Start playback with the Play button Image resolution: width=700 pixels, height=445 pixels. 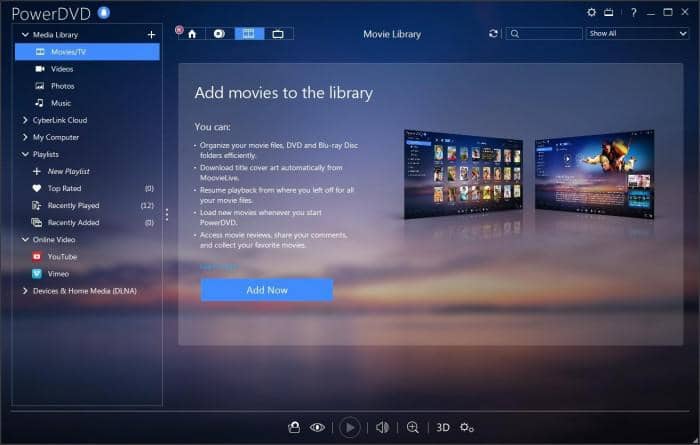pos(350,428)
